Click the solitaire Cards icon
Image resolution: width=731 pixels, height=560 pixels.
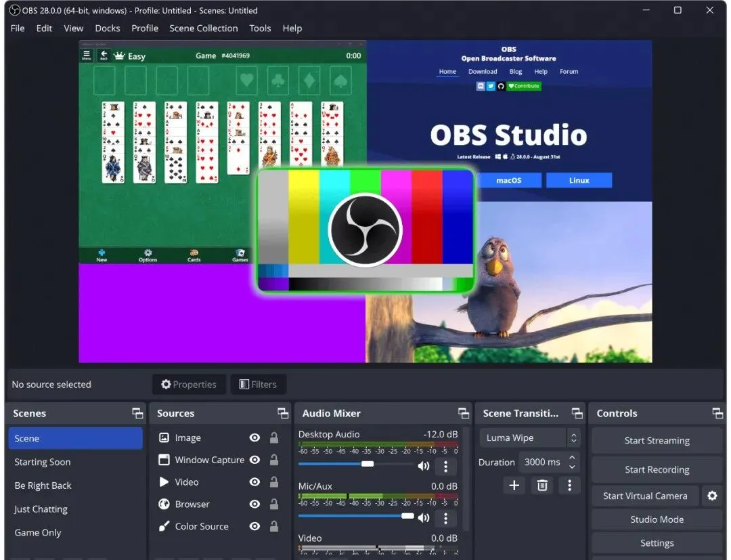click(194, 255)
